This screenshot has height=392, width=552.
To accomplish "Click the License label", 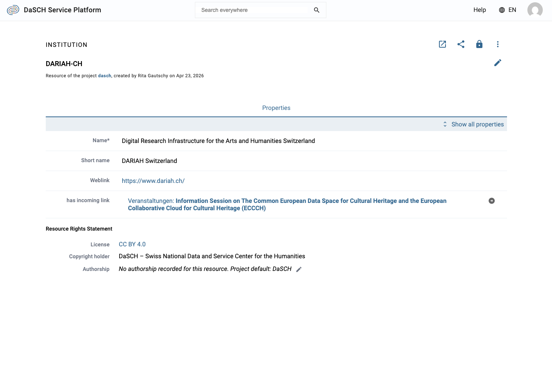I will (100, 244).
